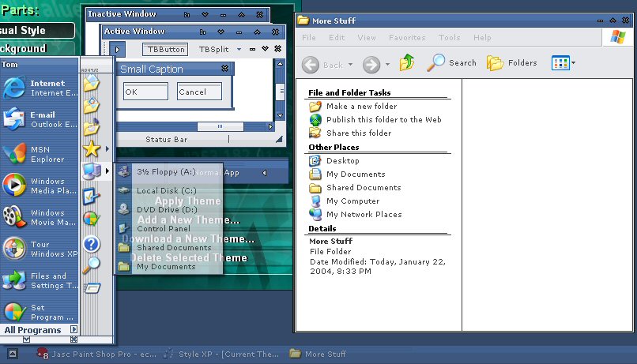Viewport: 637px width, 364px height.
Task: Select DVD Drive (D:) menu item
Action: [169, 209]
